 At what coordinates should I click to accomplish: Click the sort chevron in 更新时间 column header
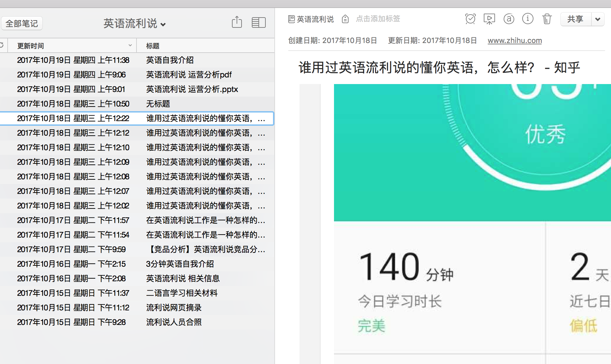(130, 45)
